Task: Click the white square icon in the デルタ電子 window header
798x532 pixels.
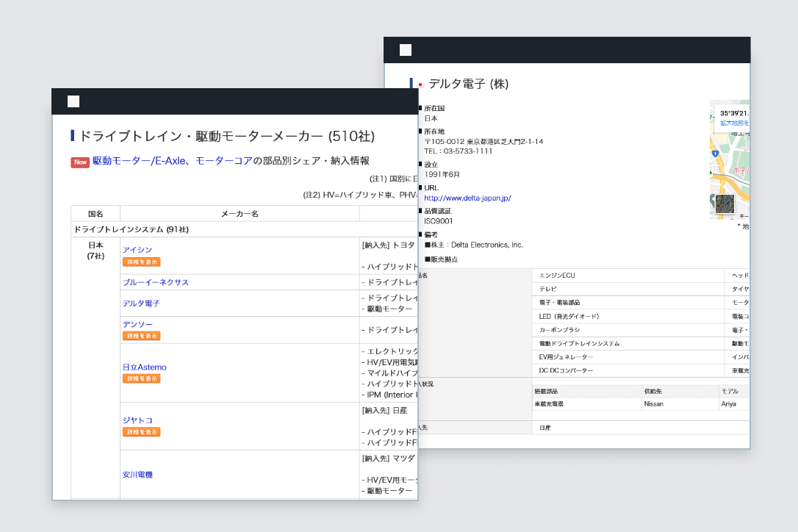Action: [x=406, y=50]
